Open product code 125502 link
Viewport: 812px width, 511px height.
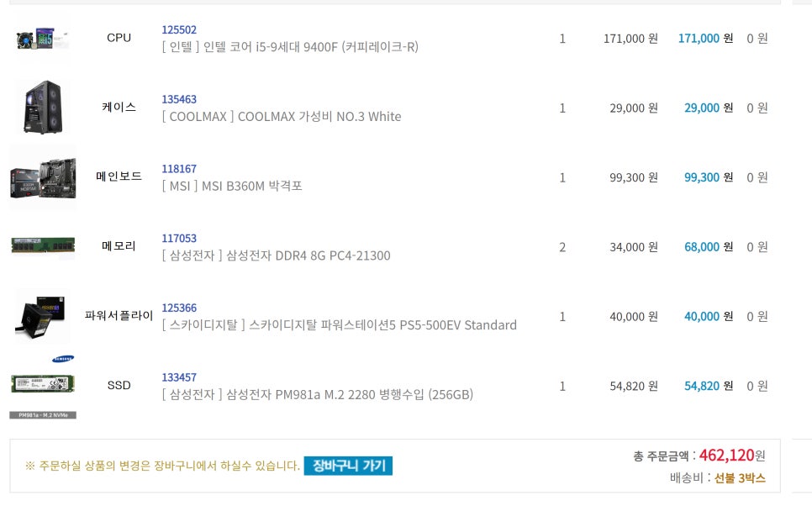click(x=179, y=30)
